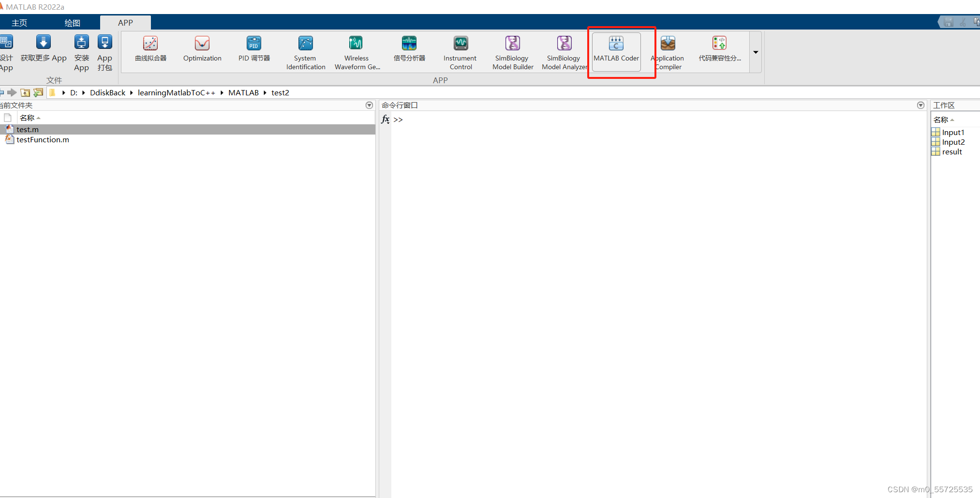
Task: Navigate to MATLAB folder via breadcrumb
Action: 244,92
